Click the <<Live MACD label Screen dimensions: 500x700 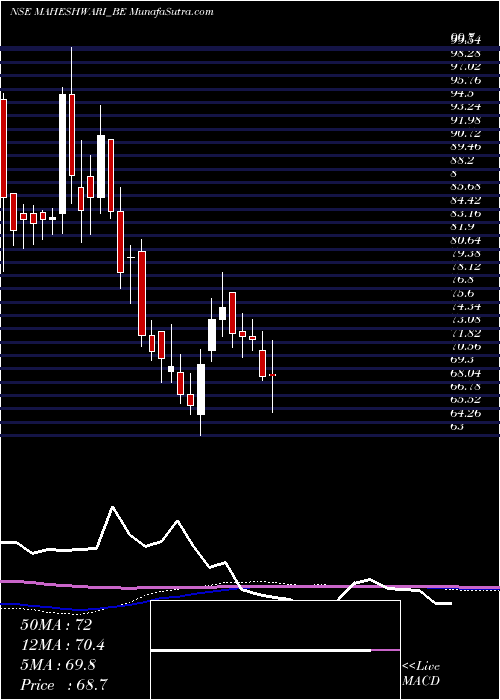421,674
